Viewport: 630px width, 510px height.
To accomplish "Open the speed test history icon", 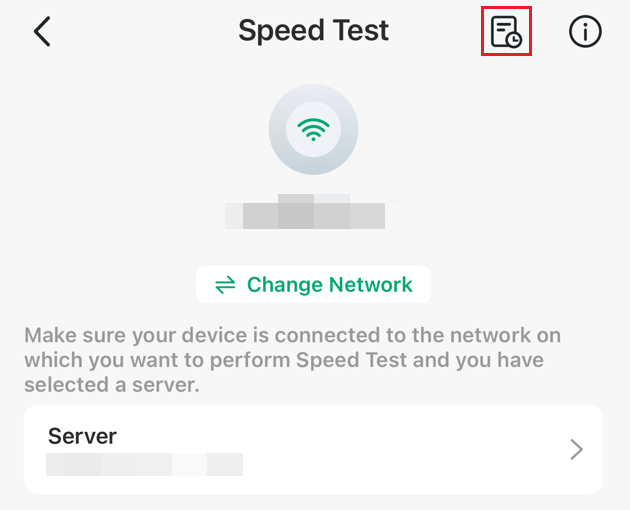I will pyautogui.click(x=505, y=32).
